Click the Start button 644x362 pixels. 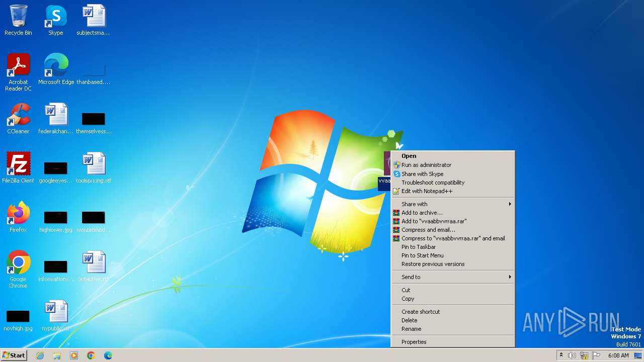click(x=14, y=355)
